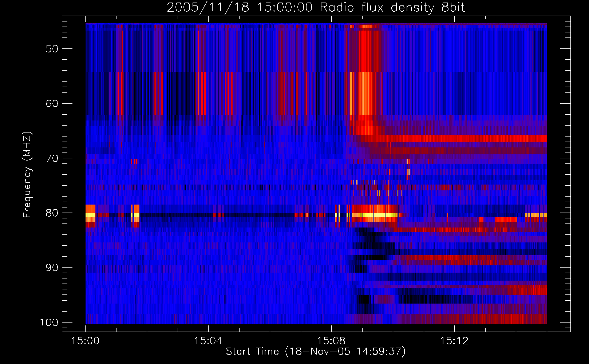This screenshot has height=364, width=589.
Task: Click the 60 frequency tick label
Action: tap(52, 103)
